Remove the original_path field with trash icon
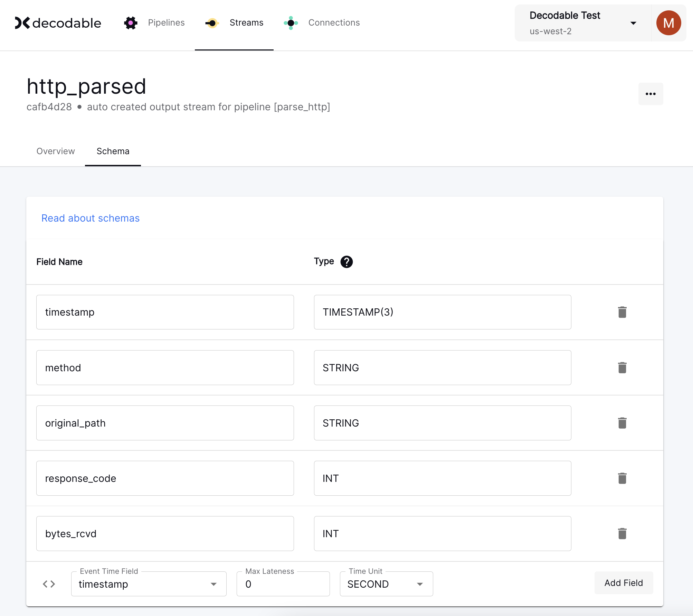693x616 pixels. point(622,423)
